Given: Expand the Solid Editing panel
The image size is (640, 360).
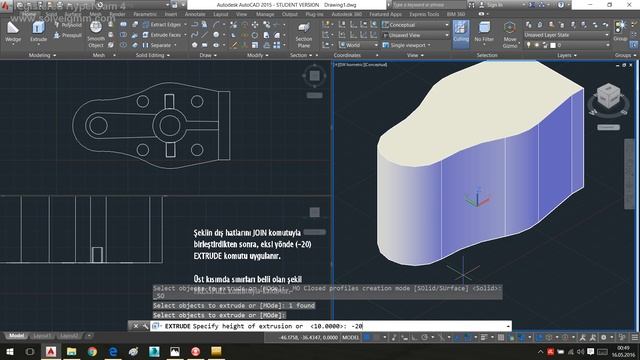Looking at the screenshot, I should tap(153, 55).
